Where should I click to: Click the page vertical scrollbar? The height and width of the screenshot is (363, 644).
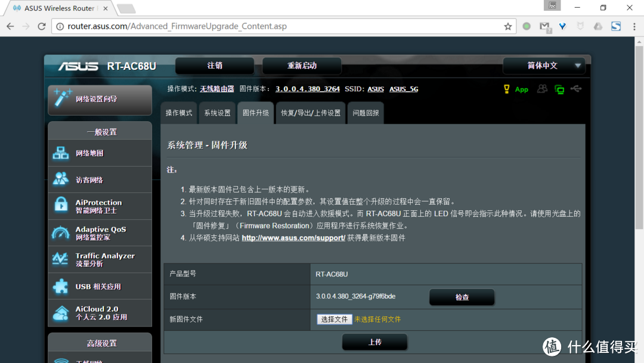pos(639,137)
